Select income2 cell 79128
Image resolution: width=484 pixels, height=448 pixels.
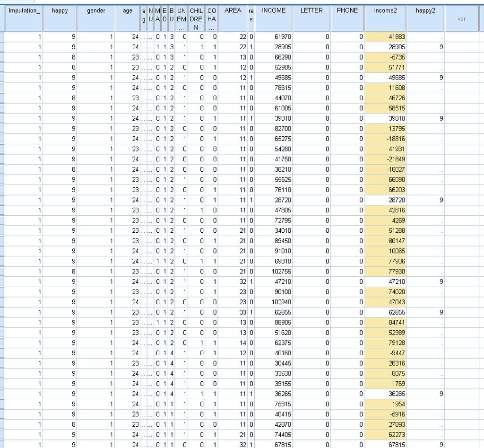point(385,343)
